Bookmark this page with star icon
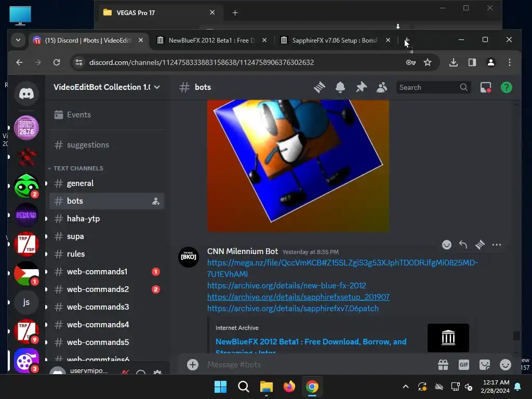The width and height of the screenshot is (532, 399). click(428, 62)
